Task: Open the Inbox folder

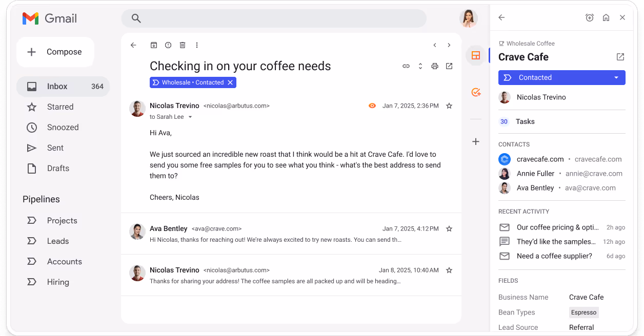Action: [x=63, y=87]
